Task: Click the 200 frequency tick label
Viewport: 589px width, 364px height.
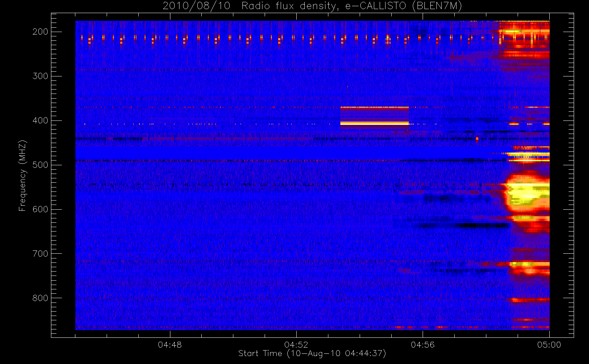Action: (x=40, y=32)
